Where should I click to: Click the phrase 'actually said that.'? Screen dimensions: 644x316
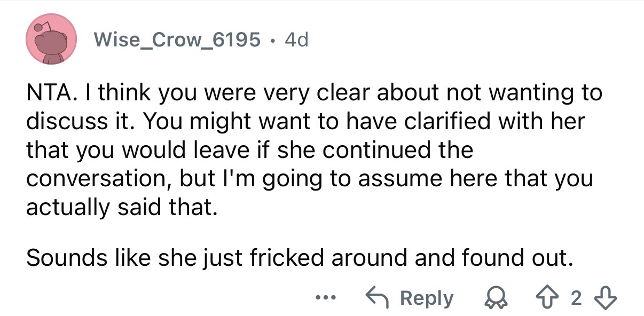click(x=122, y=207)
